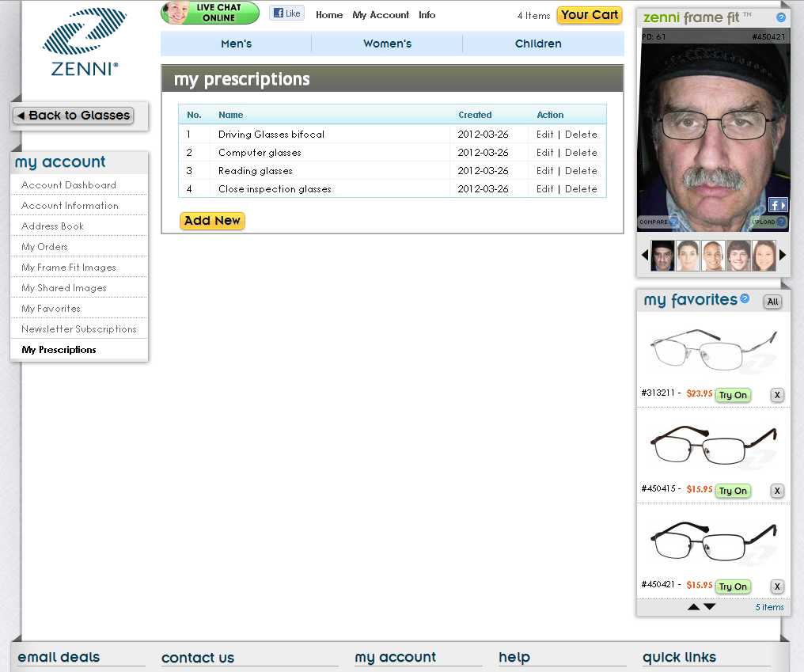This screenshot has height=672, width=804.
Task: Click the Live Chat Online badge
Action: pyautogui.click(x=210, y=13)
